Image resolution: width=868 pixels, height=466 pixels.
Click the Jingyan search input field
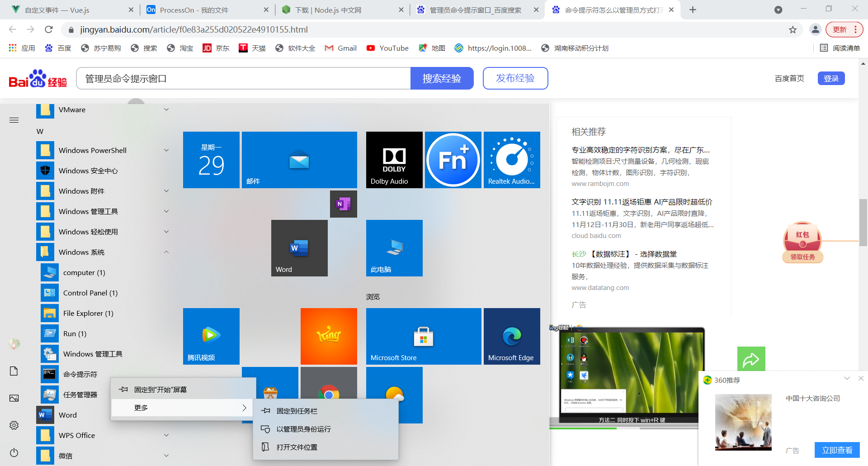(243, 78)
